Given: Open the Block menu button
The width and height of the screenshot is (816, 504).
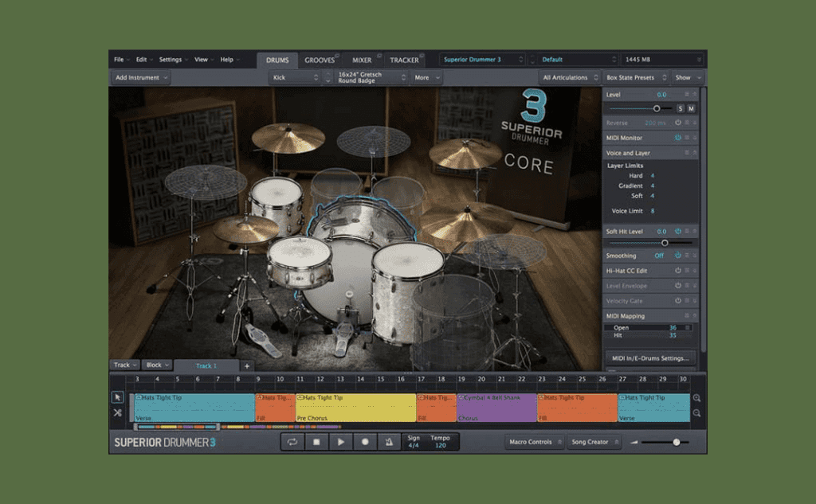Looking at the screenshot, I should coord(157,365).
